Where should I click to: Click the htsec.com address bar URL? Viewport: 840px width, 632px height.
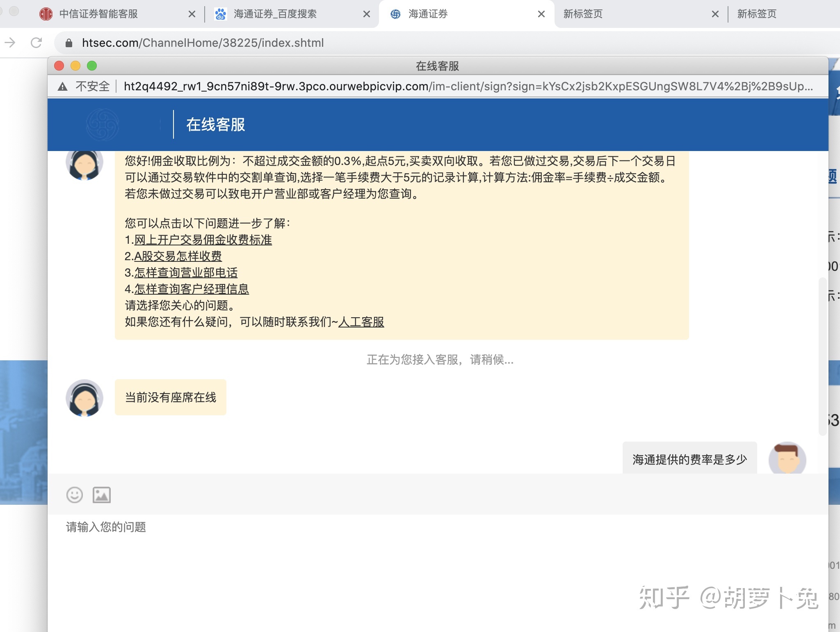coord(203,43)
